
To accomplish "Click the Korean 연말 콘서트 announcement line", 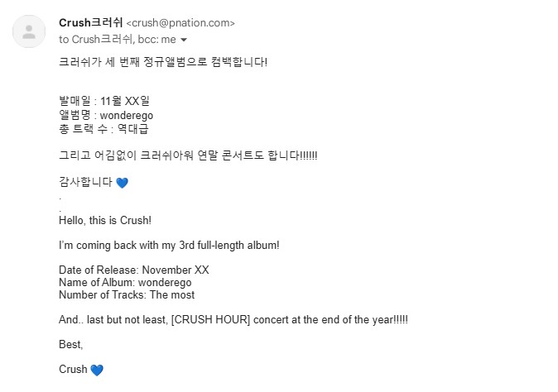I will 188,155.
